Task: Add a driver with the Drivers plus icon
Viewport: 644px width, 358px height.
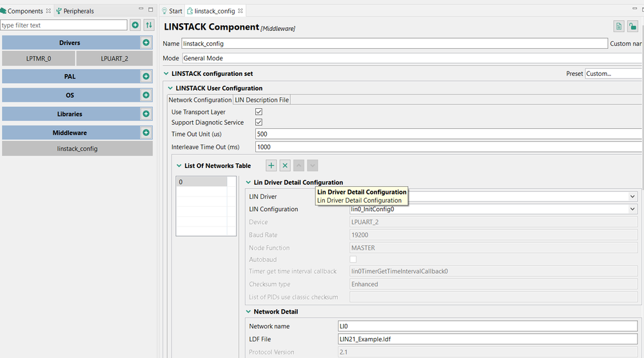Action: click(146, 42)
